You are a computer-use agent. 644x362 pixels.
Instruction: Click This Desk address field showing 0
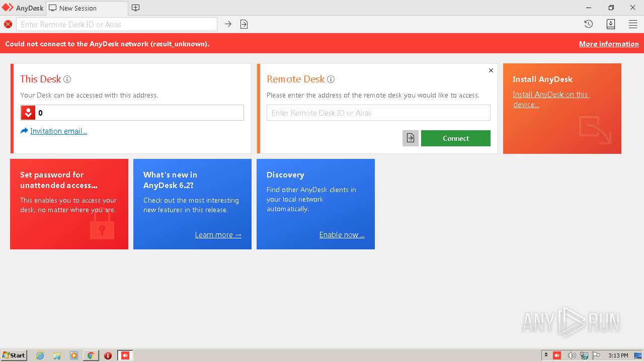tap(132, 113)
